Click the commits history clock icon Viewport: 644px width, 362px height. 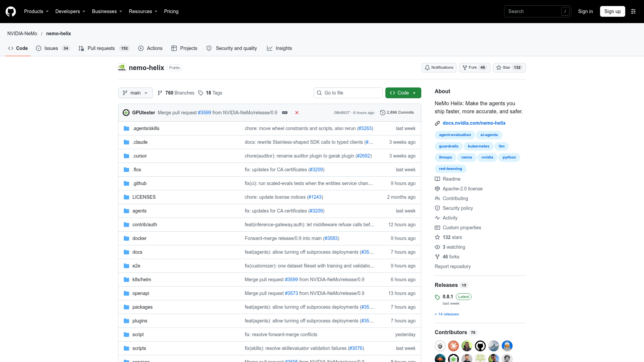[382, 113]
